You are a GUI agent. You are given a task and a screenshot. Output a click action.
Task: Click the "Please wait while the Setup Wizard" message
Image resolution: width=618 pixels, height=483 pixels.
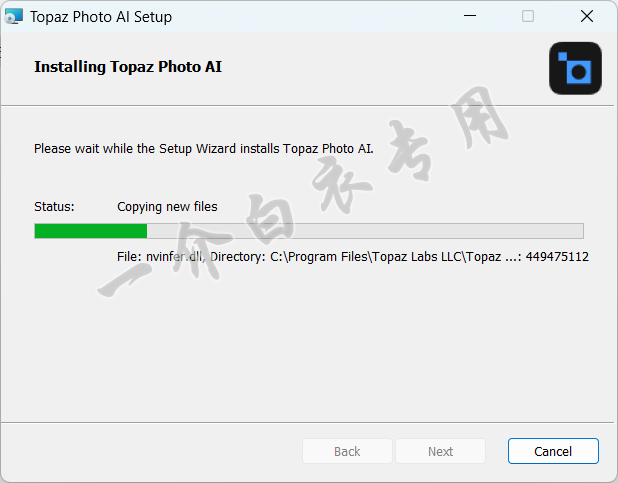pyautogui.click(x=203, y=148)
